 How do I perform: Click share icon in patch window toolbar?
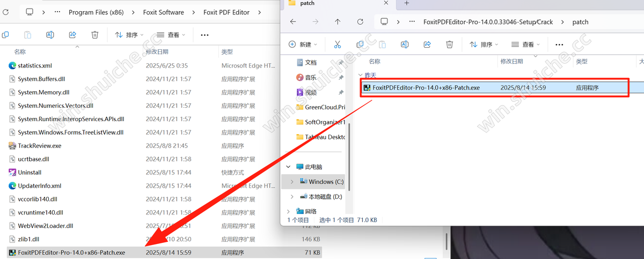(x=427, y=45)
